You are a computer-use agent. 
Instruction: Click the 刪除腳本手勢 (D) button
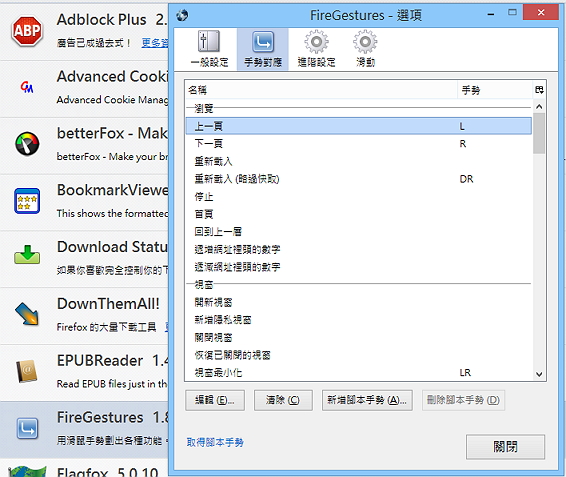pos(463,400)
